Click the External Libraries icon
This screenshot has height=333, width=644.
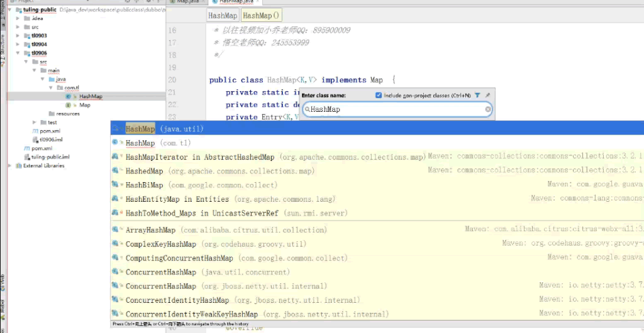tap(18, 166)
